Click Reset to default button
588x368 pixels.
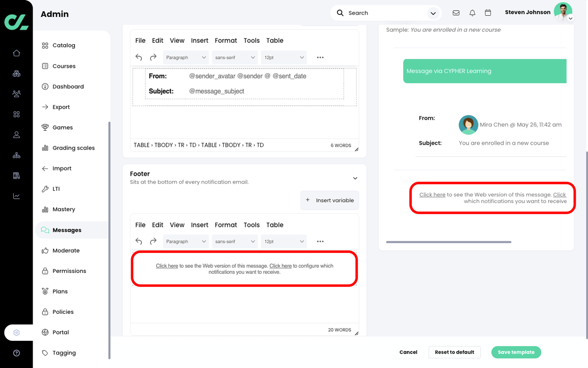pos(454,352)
